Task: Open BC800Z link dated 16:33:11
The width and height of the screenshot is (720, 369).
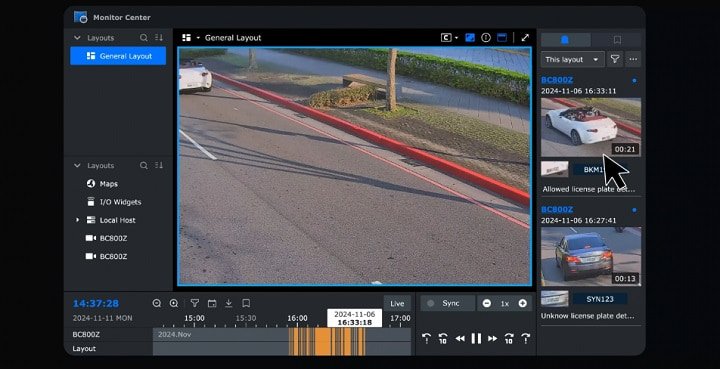Action: [557, 80]
